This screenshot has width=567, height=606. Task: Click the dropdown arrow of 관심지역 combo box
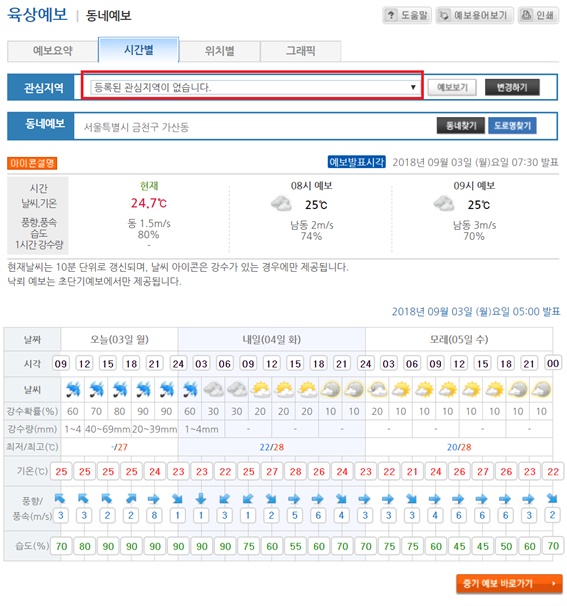[x=413, y=87]
